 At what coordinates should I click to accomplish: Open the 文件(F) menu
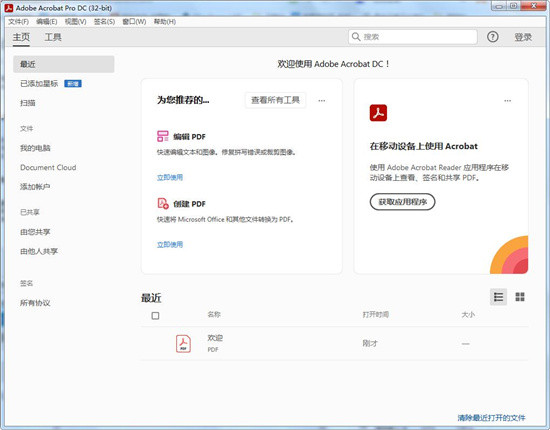18,22
